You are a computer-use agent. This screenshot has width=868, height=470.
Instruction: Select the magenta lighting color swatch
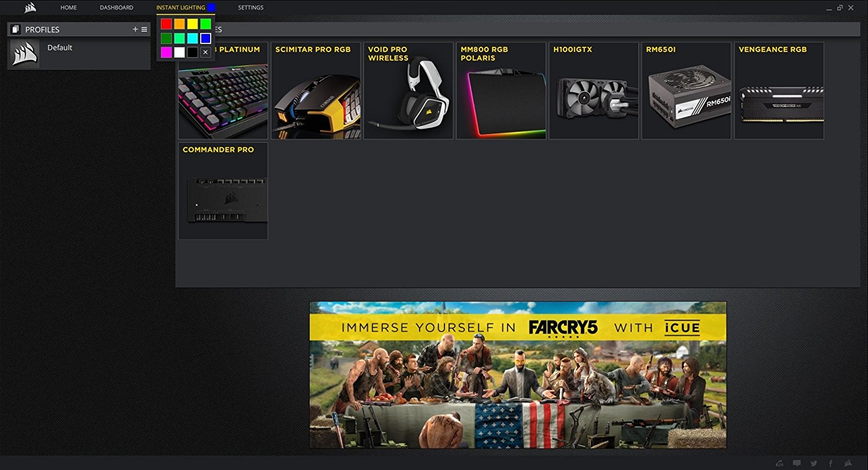click(166, 53)
